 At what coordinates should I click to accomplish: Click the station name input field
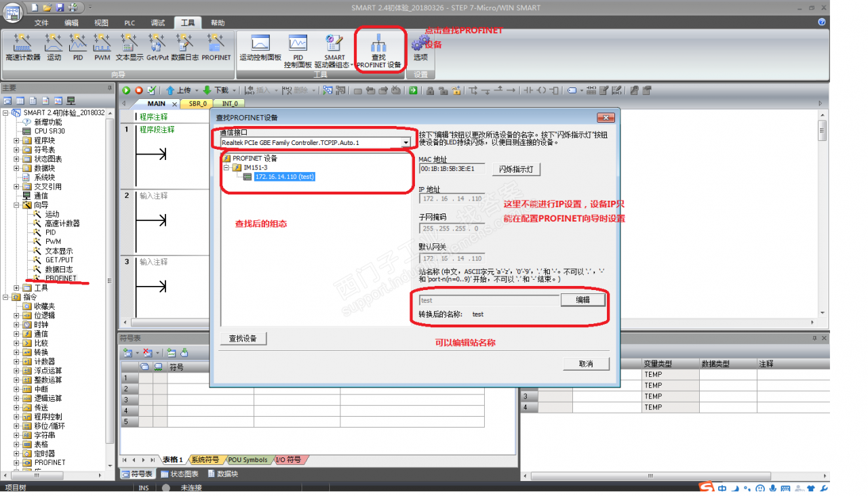[x=488, y=300]
